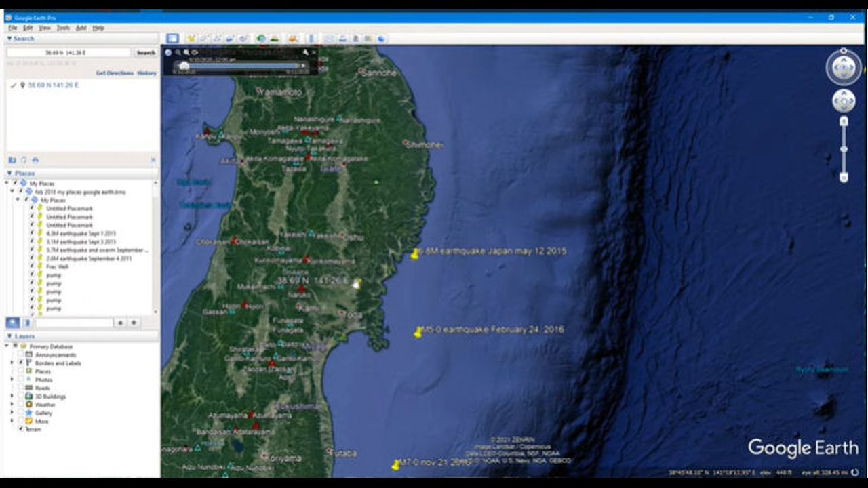The width and height of the screenshot is (868, 488).
Task: Open the Add menu
Action: tap(81, 28)
